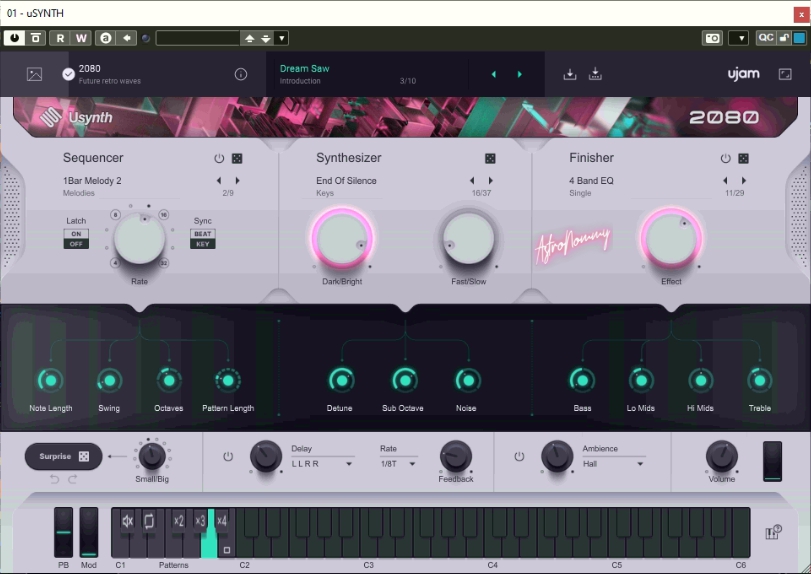
Task: Click the Sequencer randomize dice icon
Action: point(237,159)
